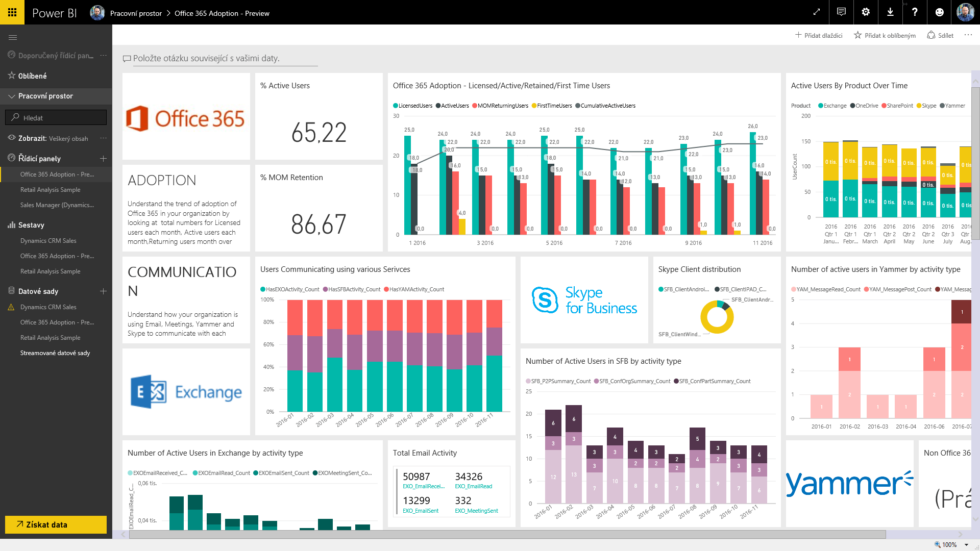980x551 pixels.
Task: Open Office 365 Adoption dashboard in sidebar
Action: 57,174
